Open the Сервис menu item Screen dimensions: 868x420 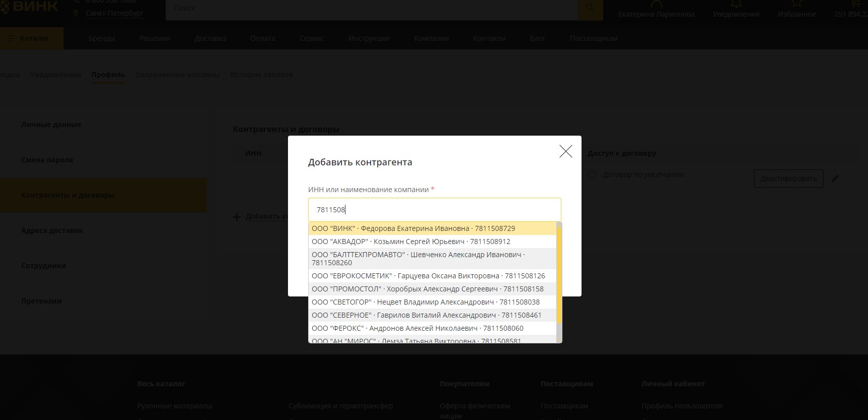(x=312, y=38)
